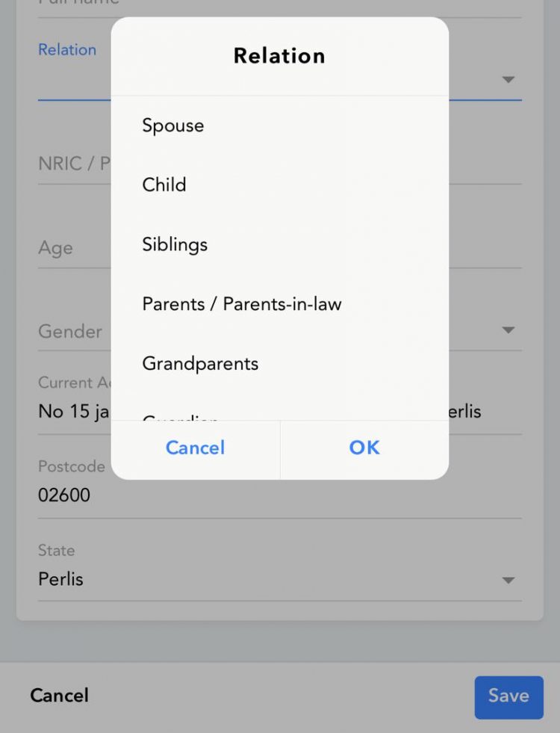Pick Siblings from the Relation list
Viewport: 560px width, 733px height.
tap(175, 245)
